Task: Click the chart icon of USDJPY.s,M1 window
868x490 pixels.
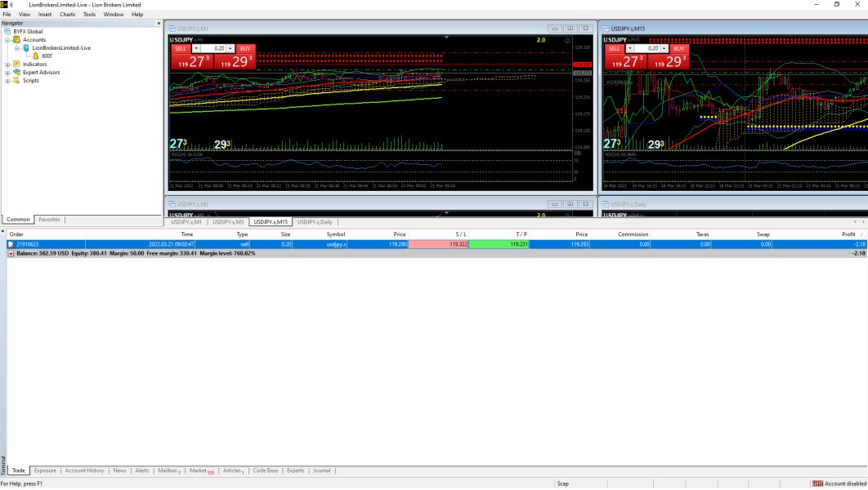Action: point(172,29)
